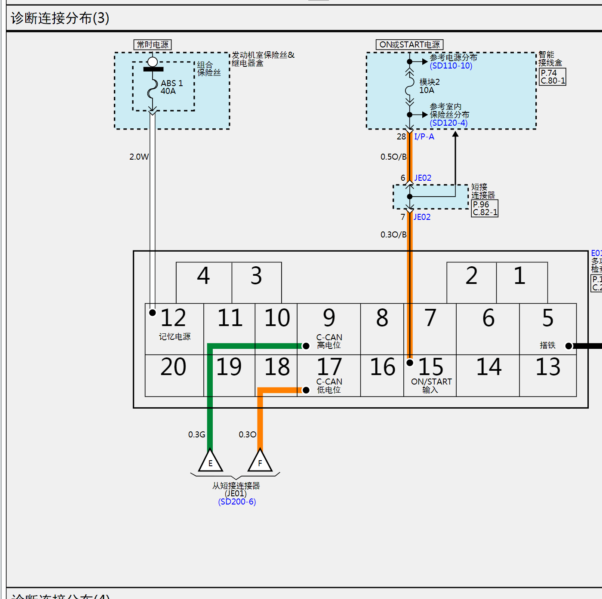602x599 pixels.
Task: Click connector pin 14
Action: pyautogui.click(x=488, y=376)
